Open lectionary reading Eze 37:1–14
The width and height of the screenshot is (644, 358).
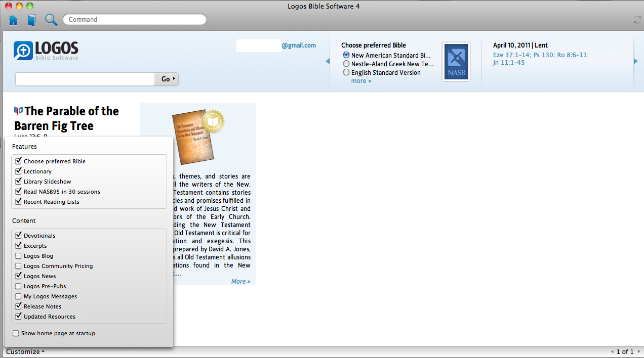[x=511, y=55]
